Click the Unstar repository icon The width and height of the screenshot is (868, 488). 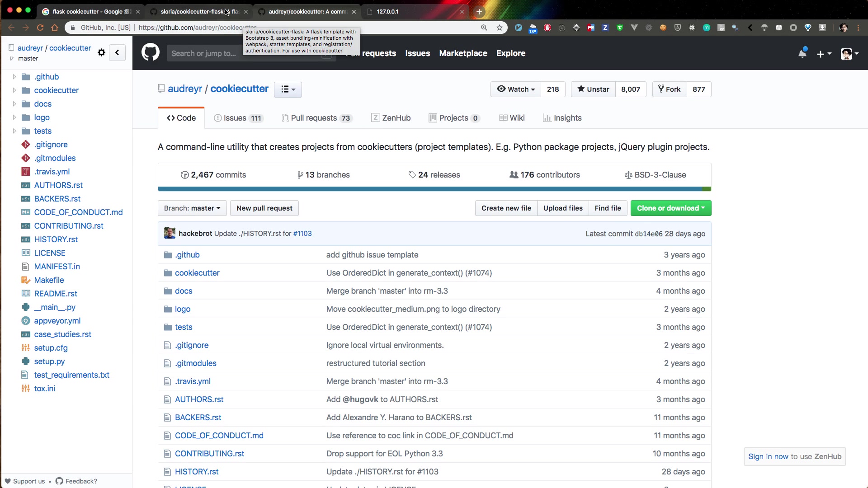(580, 89)
